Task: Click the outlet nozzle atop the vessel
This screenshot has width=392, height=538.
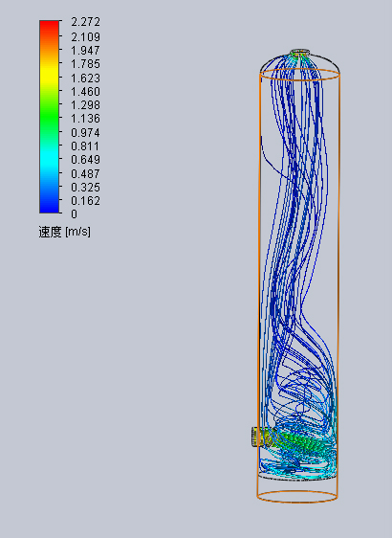Action: tap(300, 53)
